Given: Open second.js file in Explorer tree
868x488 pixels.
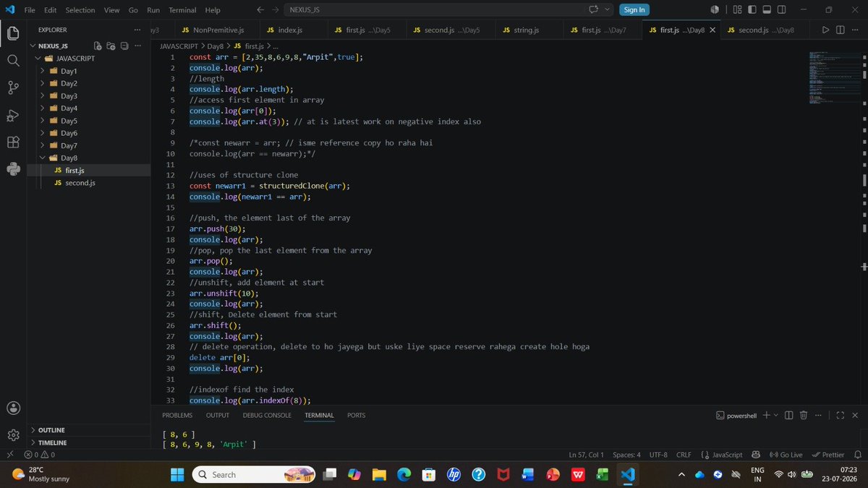Looking at the screenshot, I should pos(80,183).
